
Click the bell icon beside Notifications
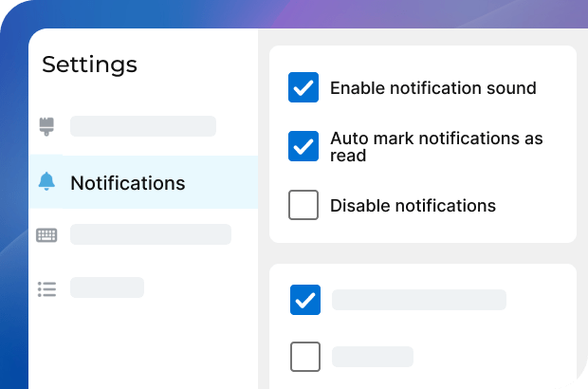(46, 182)
